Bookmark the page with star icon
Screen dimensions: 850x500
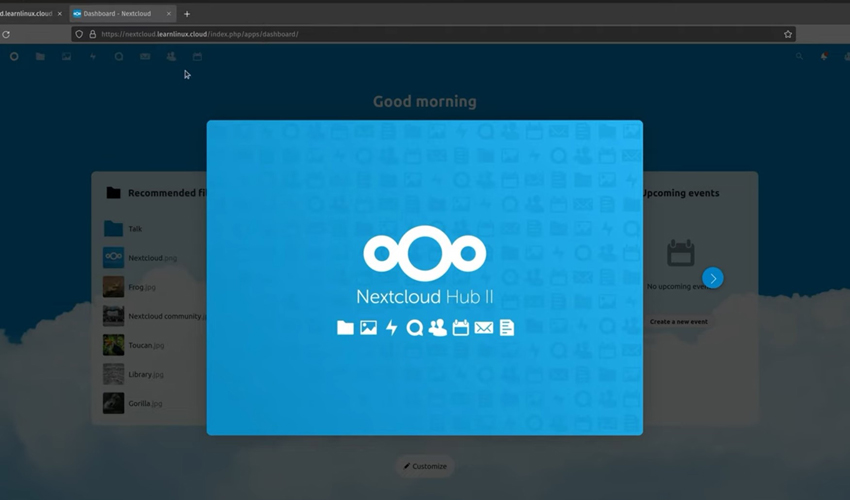pos(788,34)
